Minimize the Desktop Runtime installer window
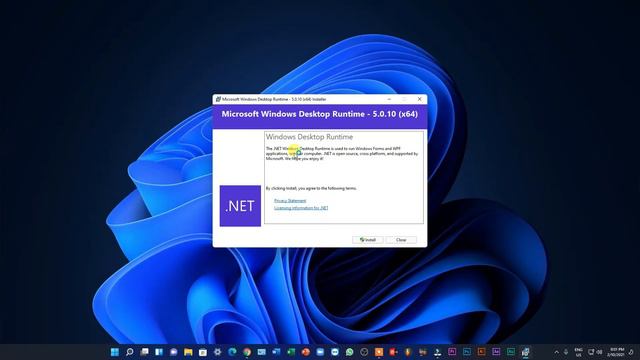The image size is (640, 360). 389,99
